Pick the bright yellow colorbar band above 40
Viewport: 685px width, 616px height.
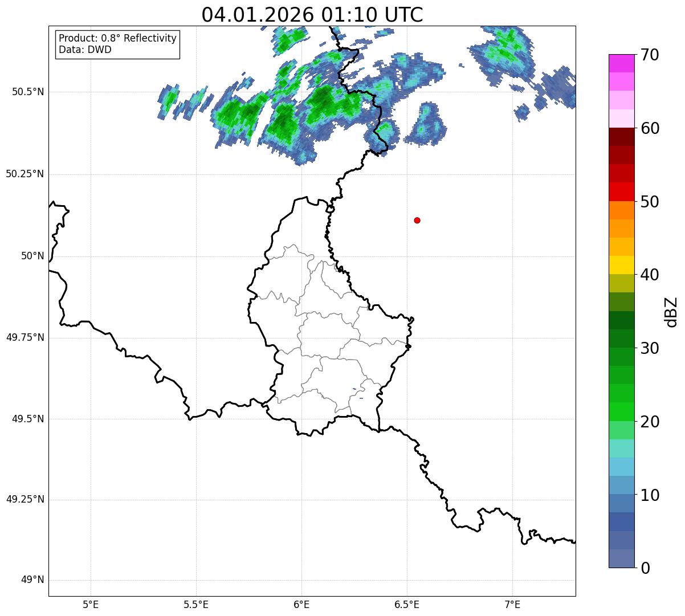621,266
